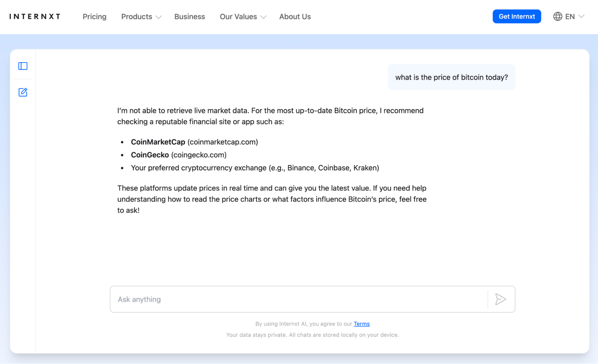The width and height of the screenshot is (598, 364).
Task: Click the paper-plane send icon
Action: (x=500, y=299)
